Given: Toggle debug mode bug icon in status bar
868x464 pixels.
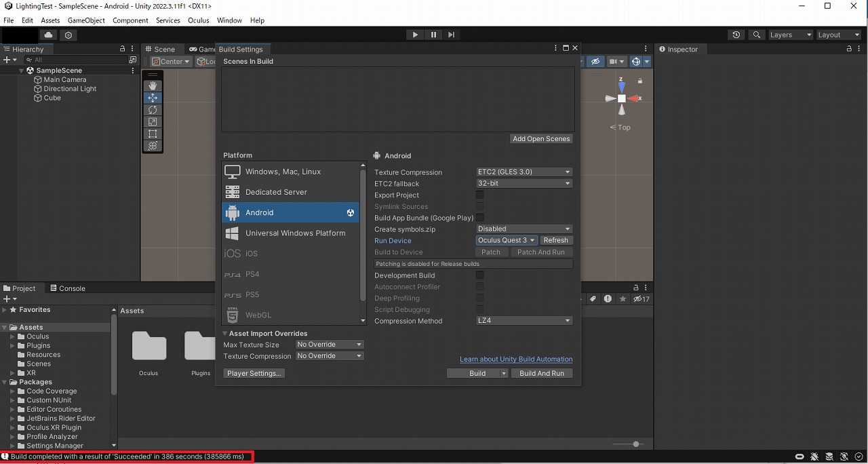Looking at the screenshot, I should tap(814, 457).
